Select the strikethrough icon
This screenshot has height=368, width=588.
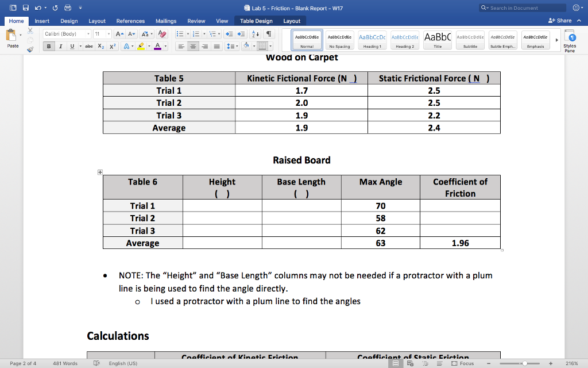(x=89, y=46)
